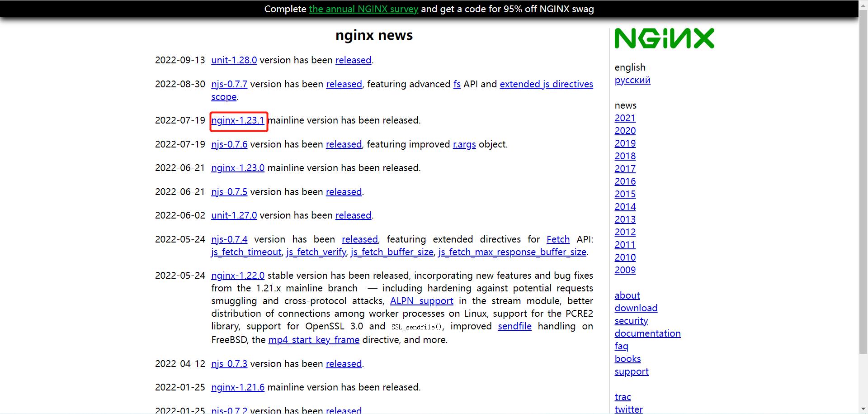Open the njs-0.7.7 link
The height and width of the screenshot is (414, 868).
tap(229, 84)
